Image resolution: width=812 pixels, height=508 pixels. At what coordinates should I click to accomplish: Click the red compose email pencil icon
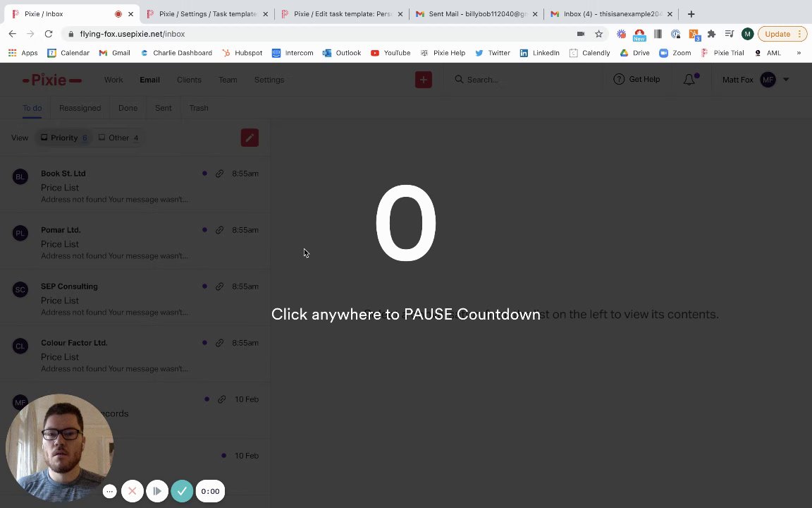point(250,138)
